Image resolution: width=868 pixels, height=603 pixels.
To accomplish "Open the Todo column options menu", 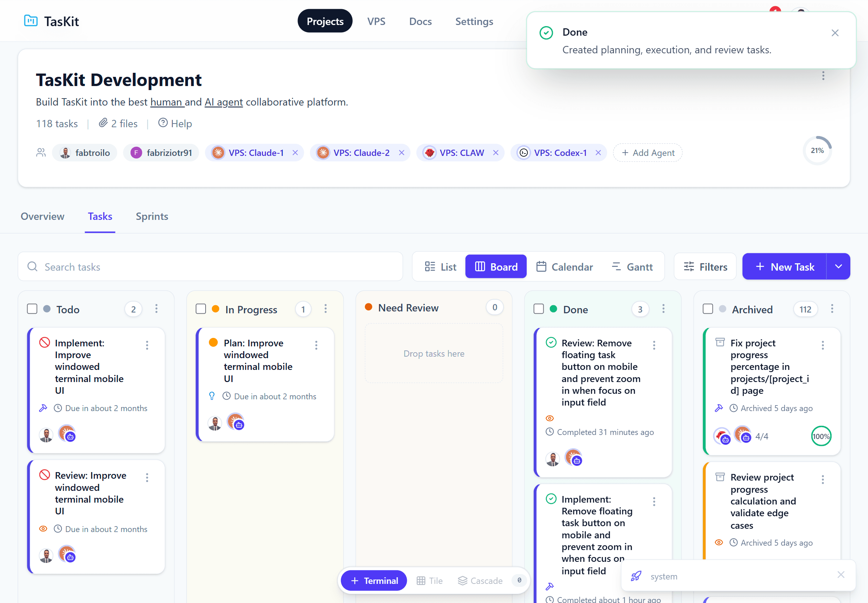I will (156, 309).
